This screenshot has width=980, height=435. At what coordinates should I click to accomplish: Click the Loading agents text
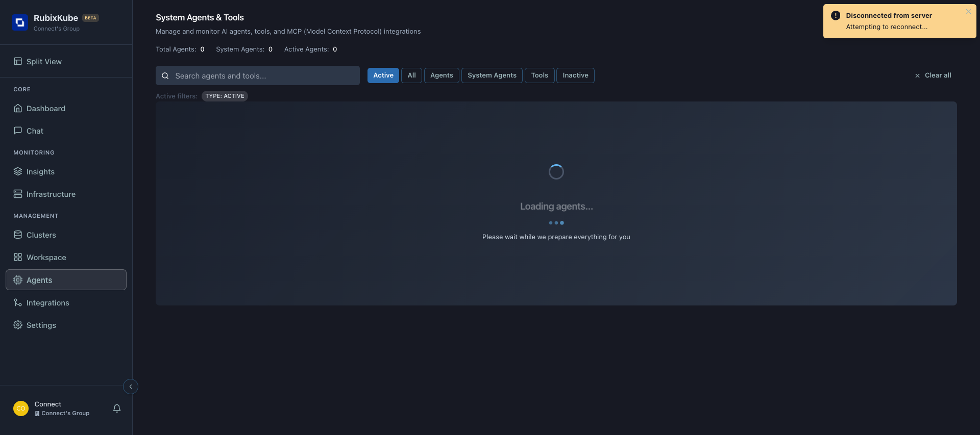556,207
